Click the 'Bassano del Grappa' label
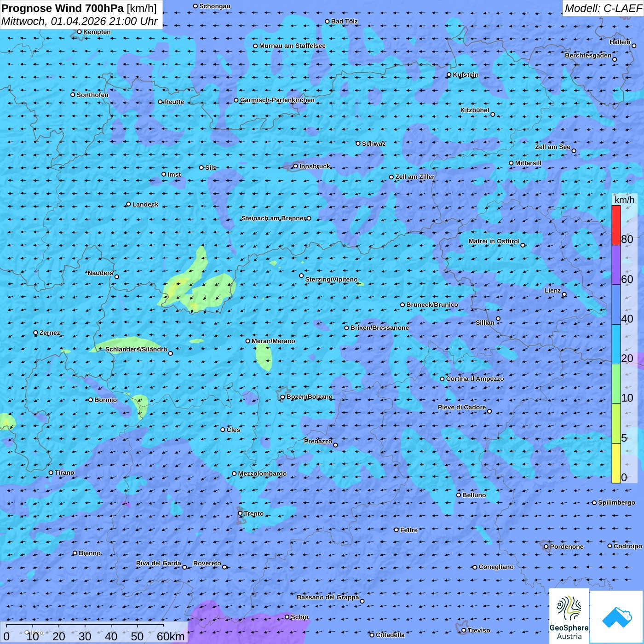 (x=328, y=597)
